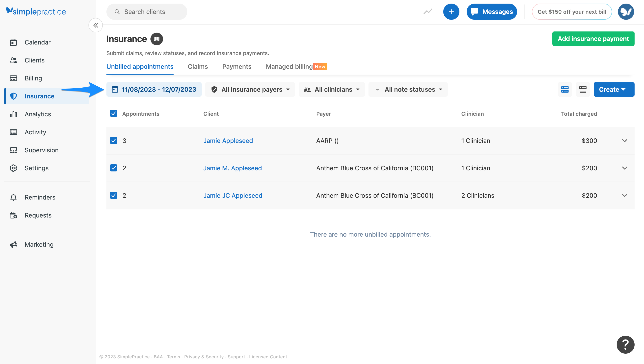Open the analytics trend line icon
Image resolution: width=644 pixels, height=364 pixels.
point(428,11)
